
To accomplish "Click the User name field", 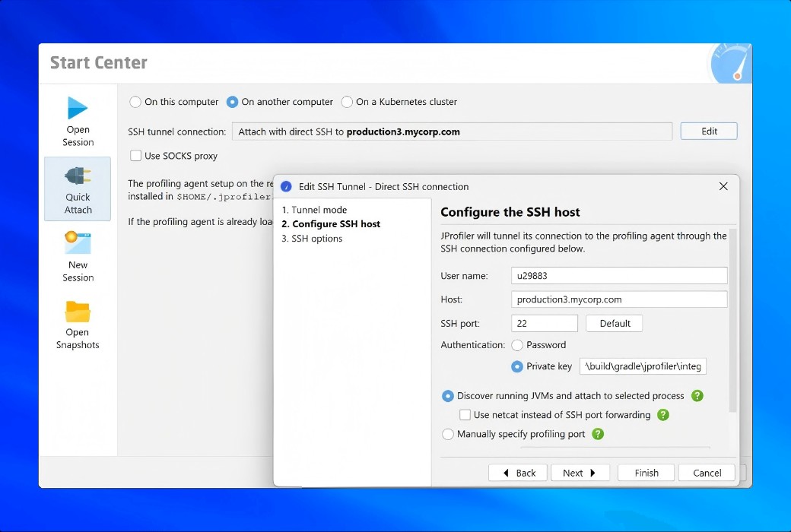I will (619, 276).
